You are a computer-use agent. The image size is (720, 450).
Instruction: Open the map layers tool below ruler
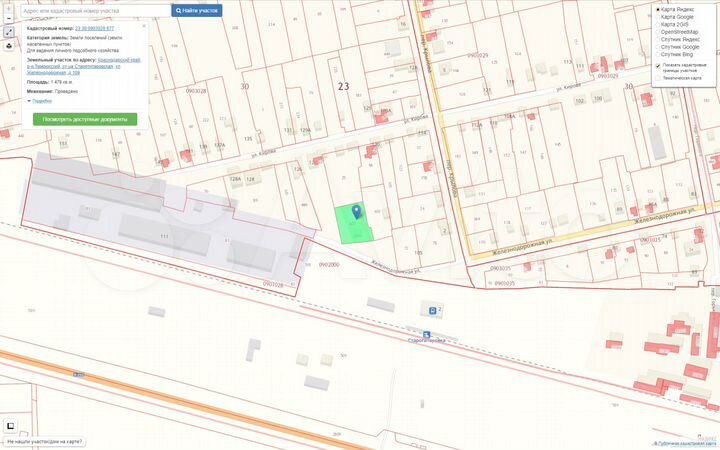click(9, 45)
